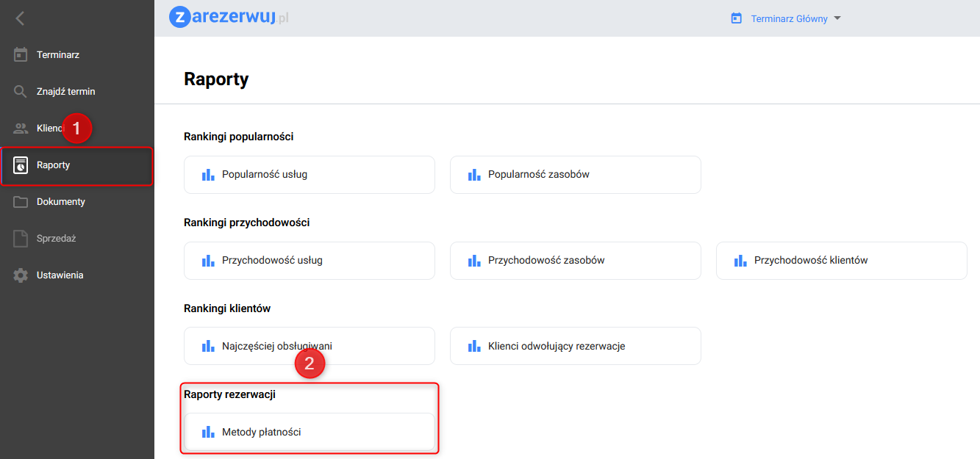Open the Przychodowość klientów report
This screenshot has width=980, height=459.
coord(841,260)
